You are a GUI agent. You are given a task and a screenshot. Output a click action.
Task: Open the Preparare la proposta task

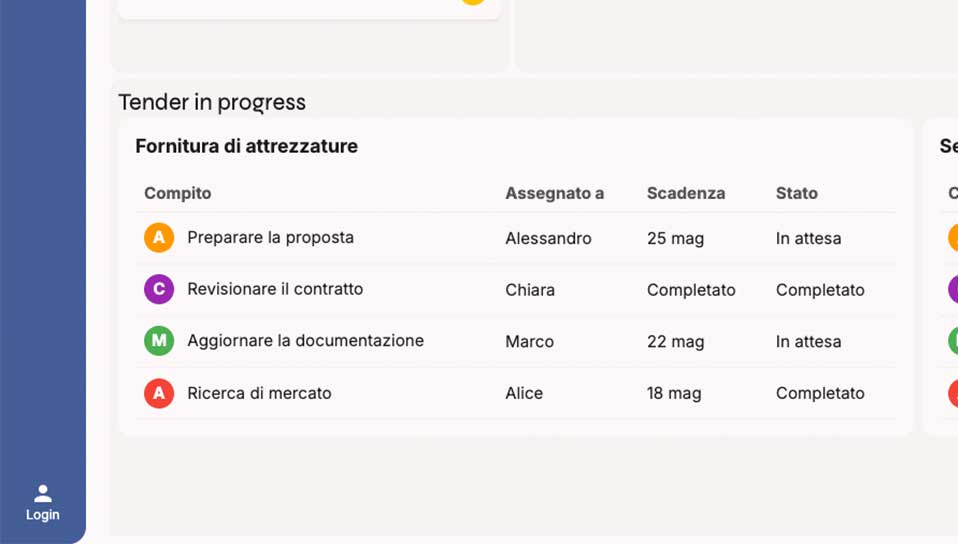click(x=271, y=238)
